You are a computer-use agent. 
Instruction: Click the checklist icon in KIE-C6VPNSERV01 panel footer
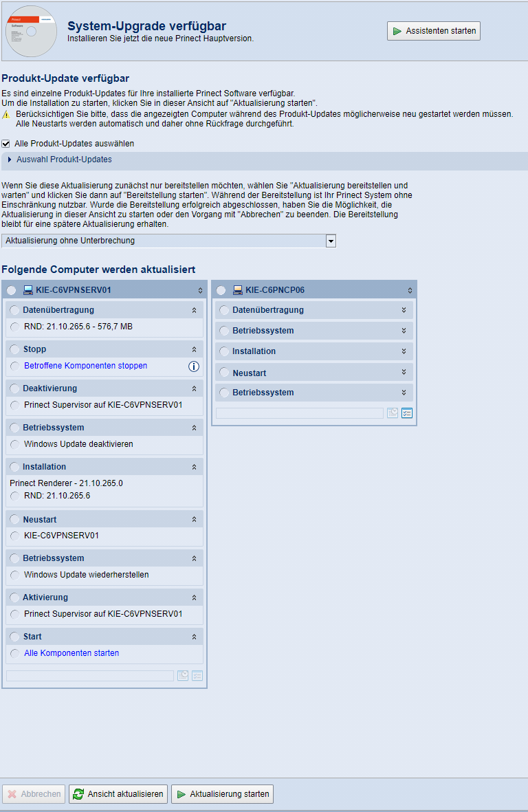point(197,676)
